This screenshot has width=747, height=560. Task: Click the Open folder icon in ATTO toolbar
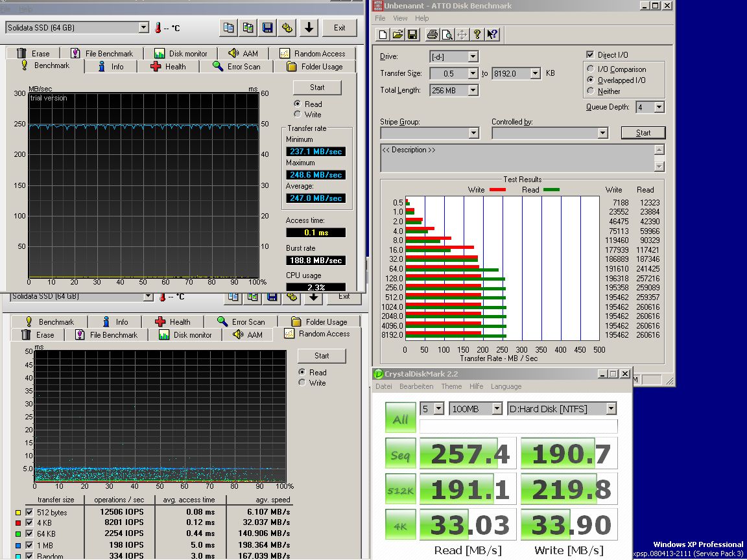tap(397, 34)
